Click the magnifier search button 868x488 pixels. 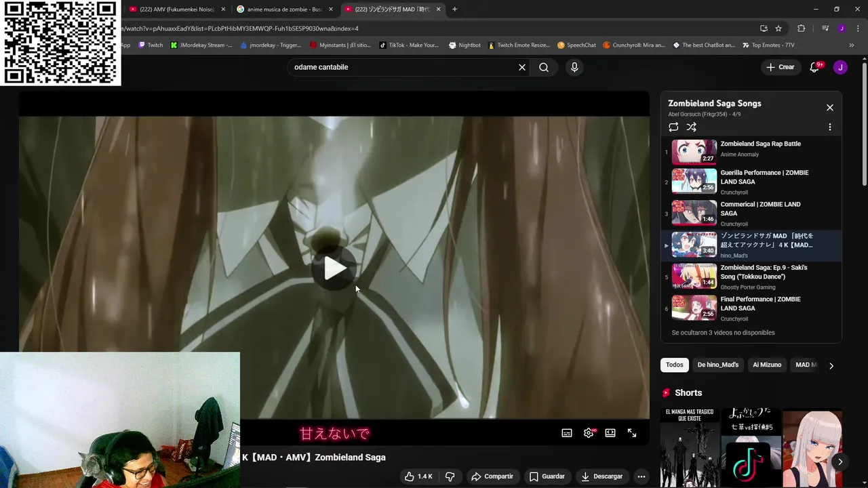pos(544,67)
